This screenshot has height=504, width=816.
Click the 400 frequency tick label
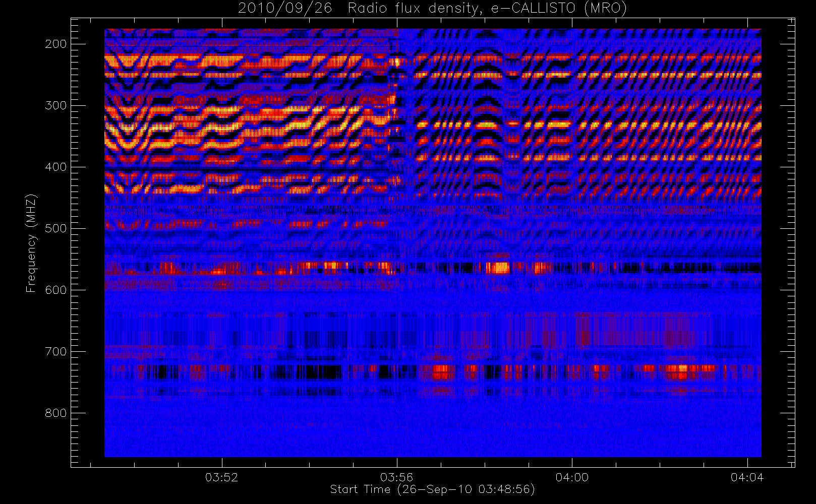[x=55, y=167]
